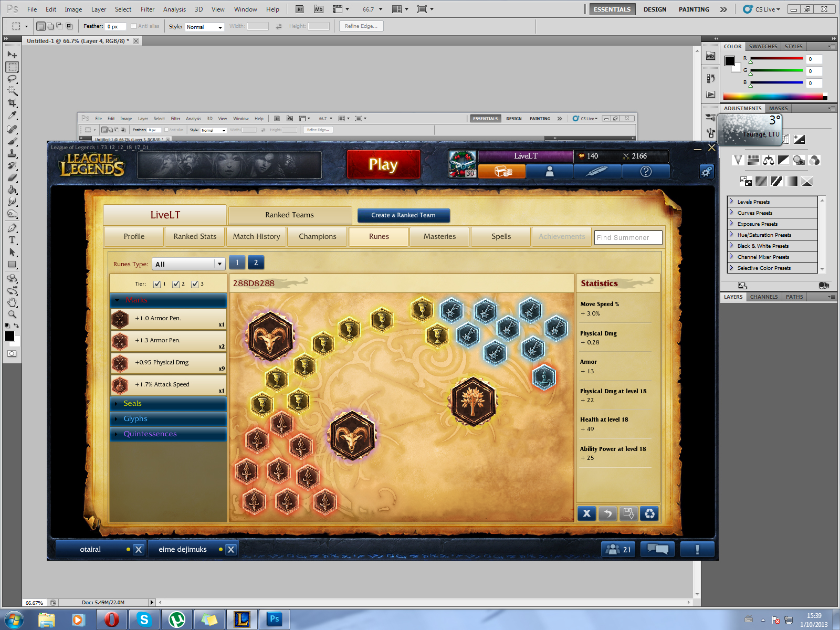
Task: Launch Bridge from Photoshop top bar
Action: [300, 9]
